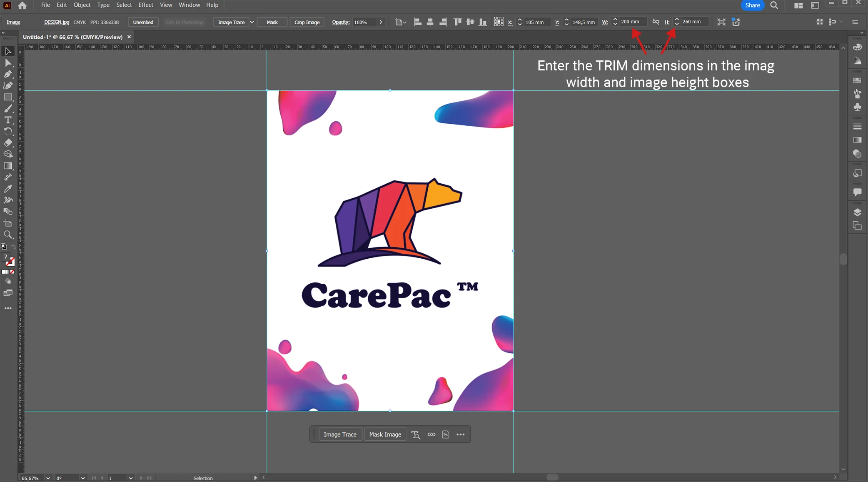Click Vertical Align Top

pos(457,22)
